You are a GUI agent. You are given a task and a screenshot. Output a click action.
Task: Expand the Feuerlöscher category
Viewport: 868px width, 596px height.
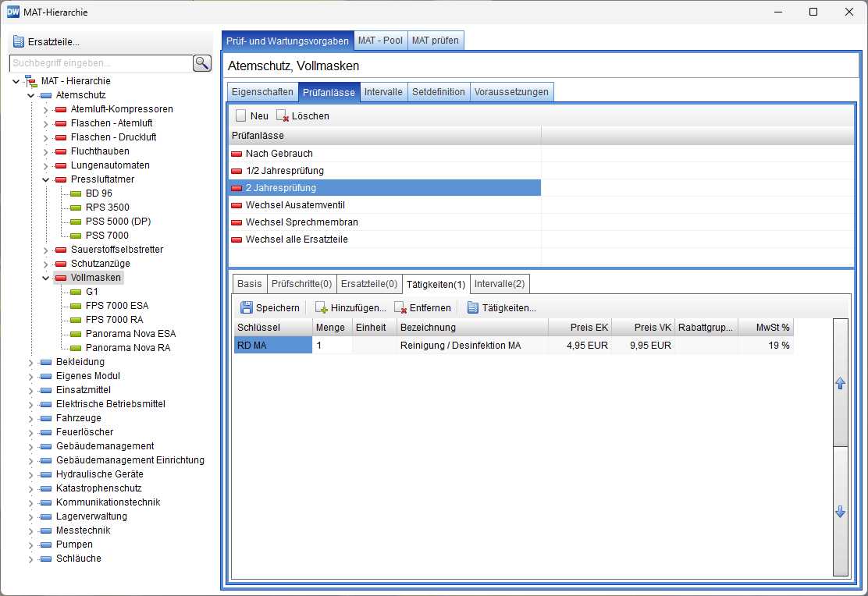click(31, 432)
